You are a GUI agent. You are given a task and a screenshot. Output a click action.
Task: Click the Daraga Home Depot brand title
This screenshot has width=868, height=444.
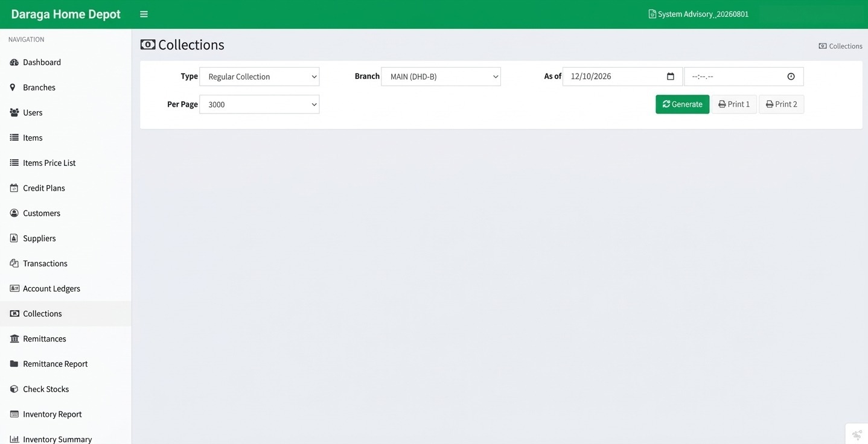pos(66,14)
